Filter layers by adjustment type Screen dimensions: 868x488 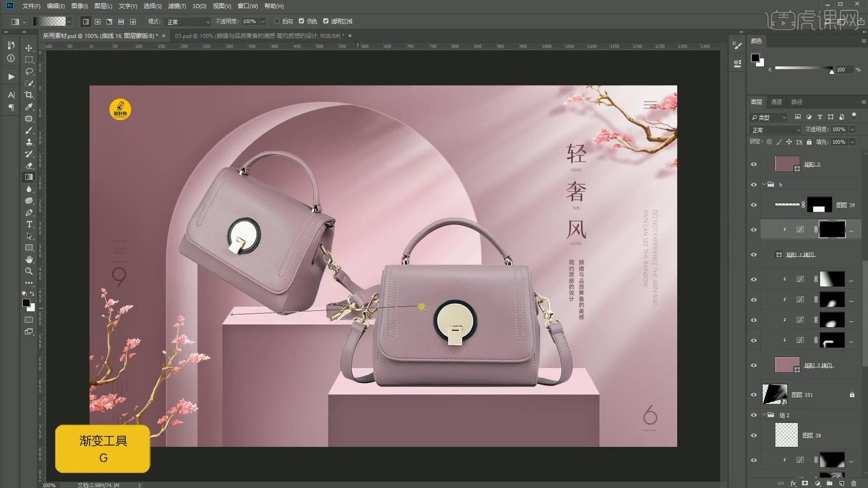click(809, 117)
